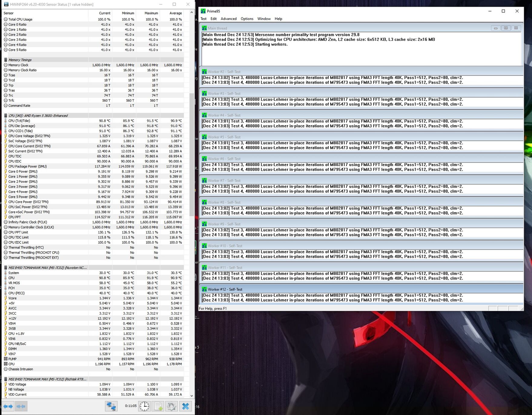Activate the Worker #12 - Self-Test title bar
The image size is (532, 415).
click(362, 289)
